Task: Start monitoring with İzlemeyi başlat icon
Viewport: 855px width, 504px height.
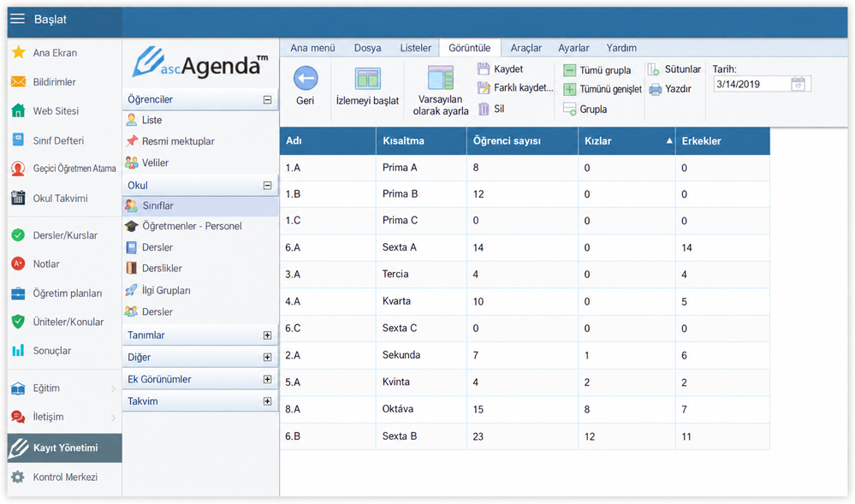Action: [x=367, y=79]
